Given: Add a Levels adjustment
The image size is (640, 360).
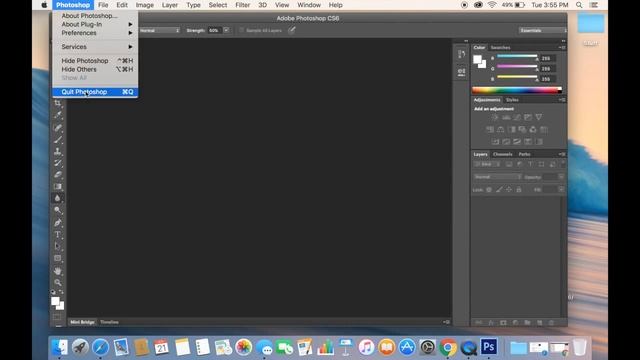Looking at the screenshot, I should 506,118.
